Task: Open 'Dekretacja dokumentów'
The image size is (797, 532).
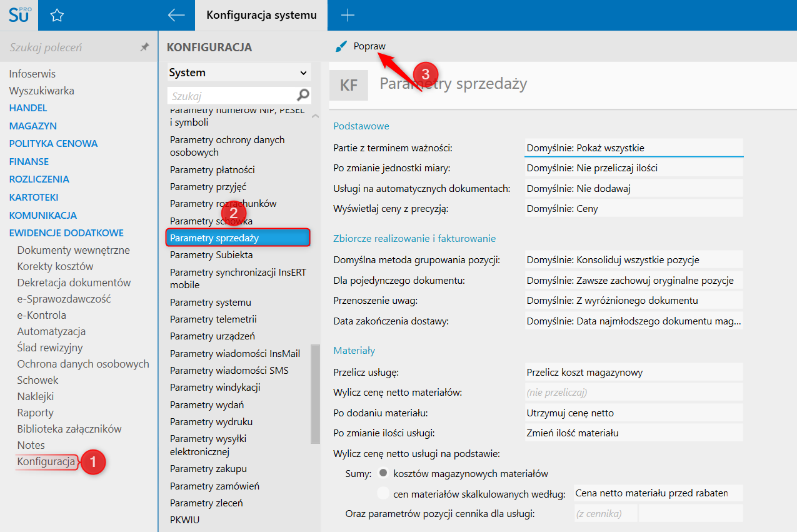Action: point(74,283)
